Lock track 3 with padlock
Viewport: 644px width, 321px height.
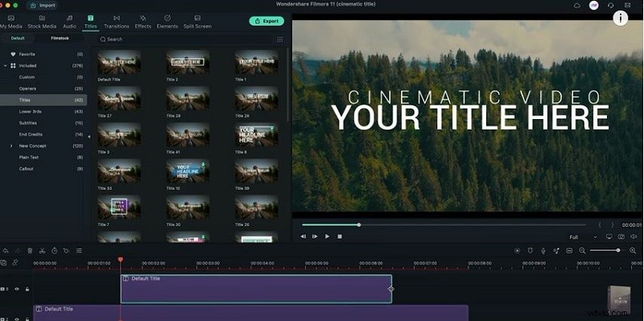coord(27,289)
